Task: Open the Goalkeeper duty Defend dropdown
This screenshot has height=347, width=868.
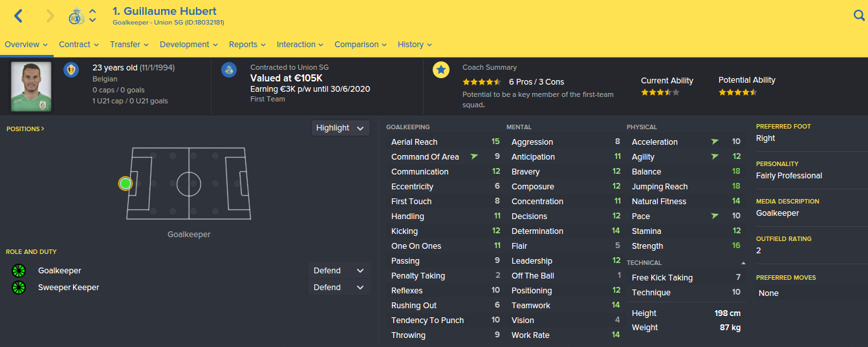Action: click(x=339, y=271)
